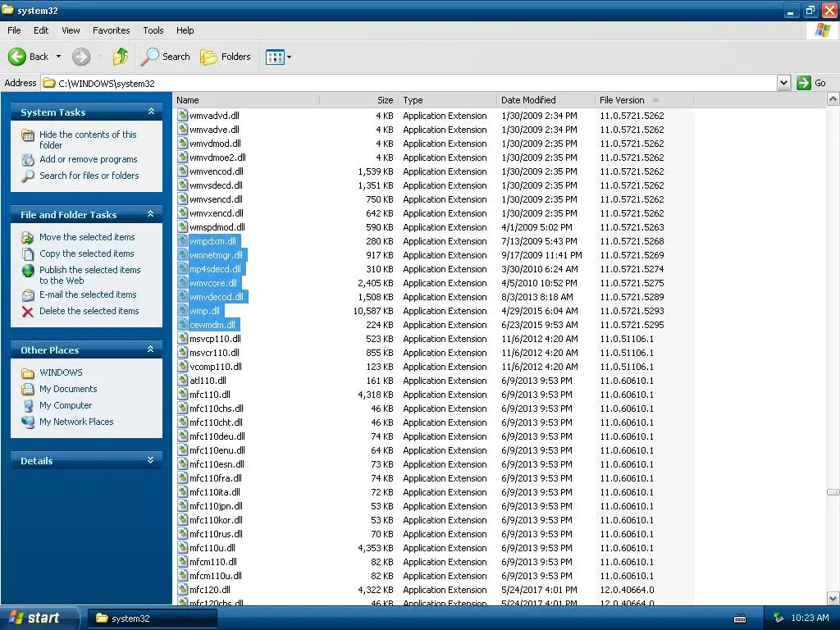Click the My Computer icon

point(28,405)
